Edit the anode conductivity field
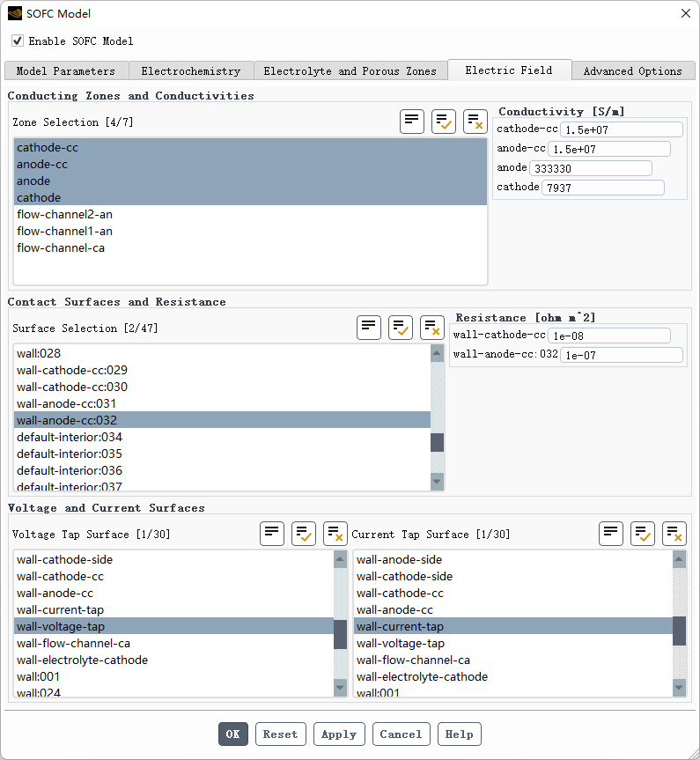 click(x=590, y=168)
